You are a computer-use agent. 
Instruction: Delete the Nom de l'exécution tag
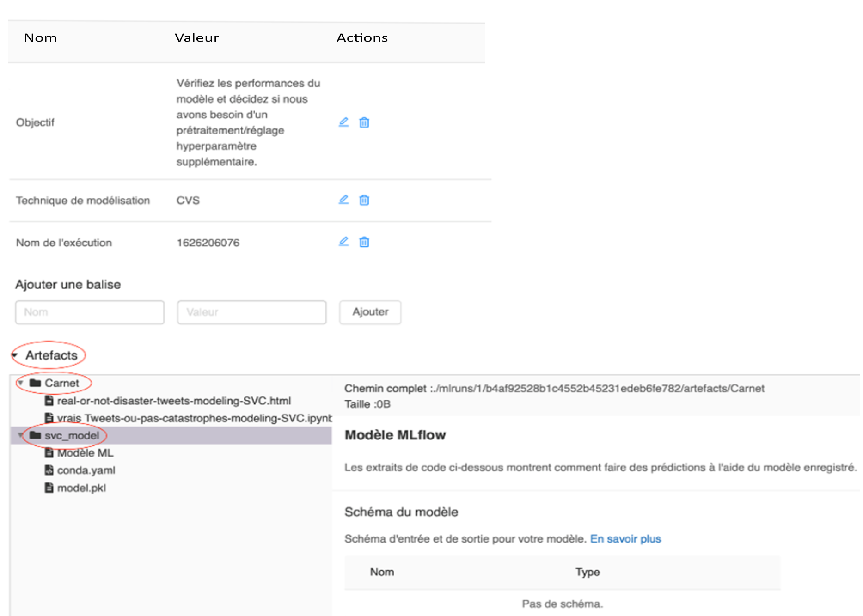[x=364, y=242]
